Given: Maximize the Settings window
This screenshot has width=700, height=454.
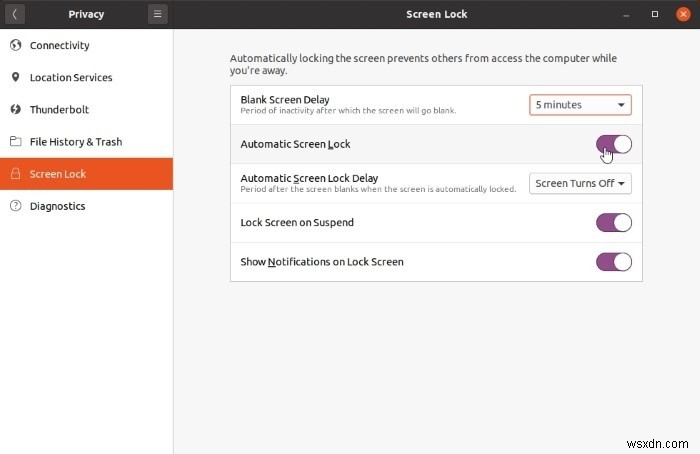Looking at the screenshot, I should [x=655, y=14].
